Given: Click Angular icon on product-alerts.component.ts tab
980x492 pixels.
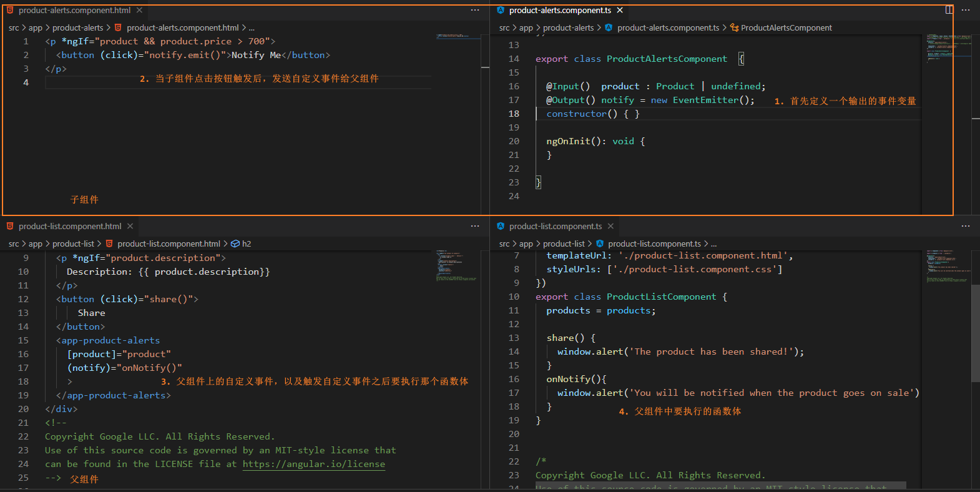Looking at the screenshot, I should pyautogui.click(x=501, y=11).
